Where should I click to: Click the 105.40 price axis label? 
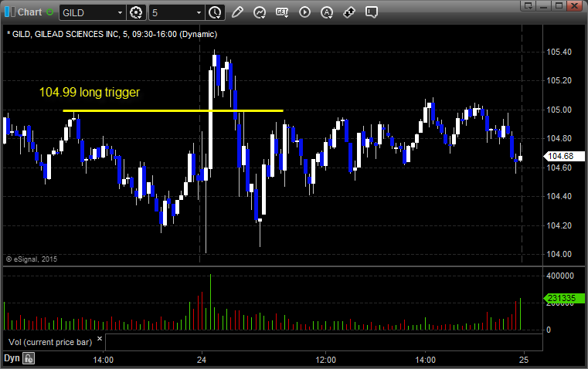559,52
